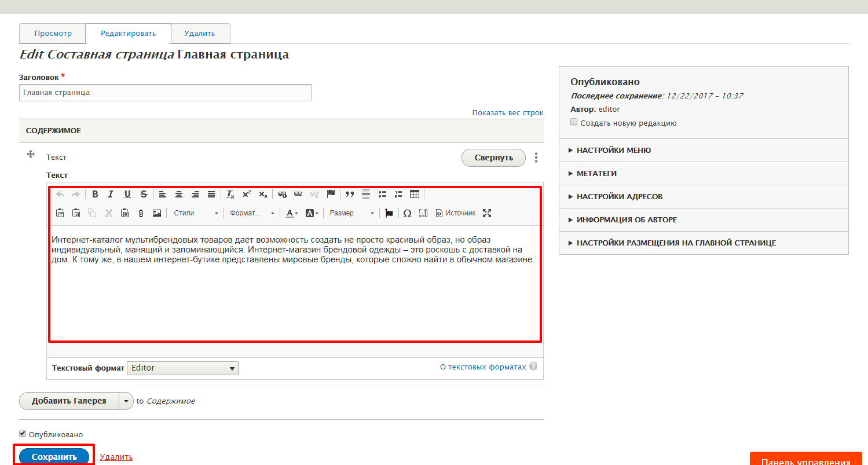Apply subscript formatting

tap(263, 194)
